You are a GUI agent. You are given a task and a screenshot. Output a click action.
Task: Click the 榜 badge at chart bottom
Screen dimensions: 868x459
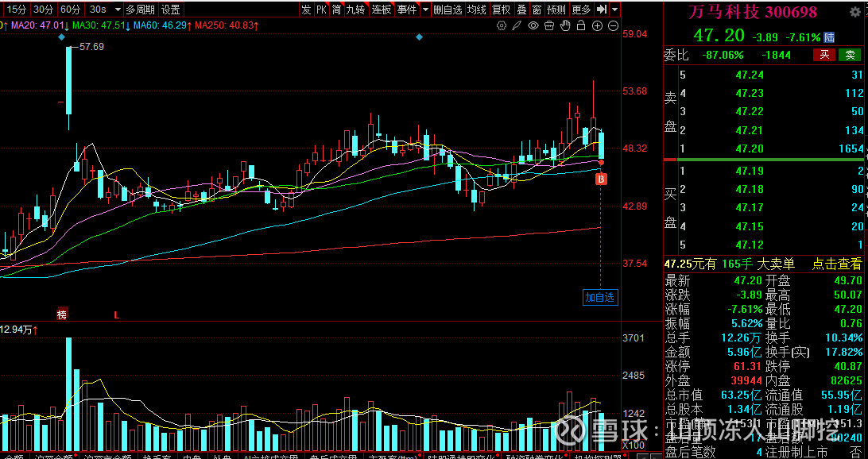[x=62, y=314]
